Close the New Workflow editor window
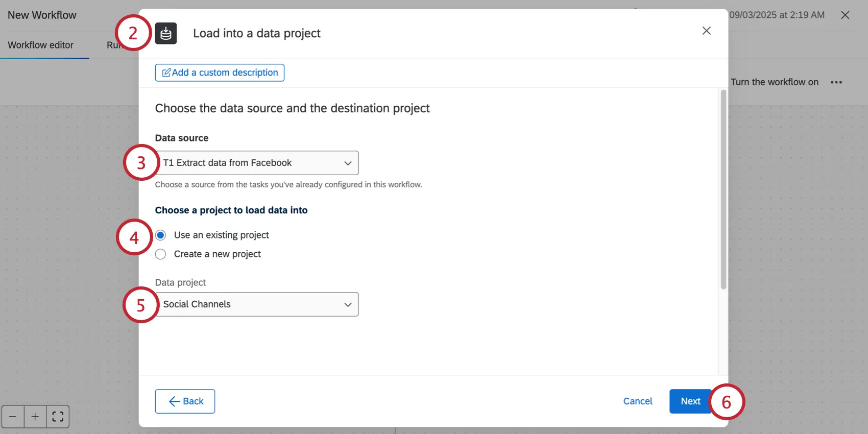868x434 pixels. [845, 15]
